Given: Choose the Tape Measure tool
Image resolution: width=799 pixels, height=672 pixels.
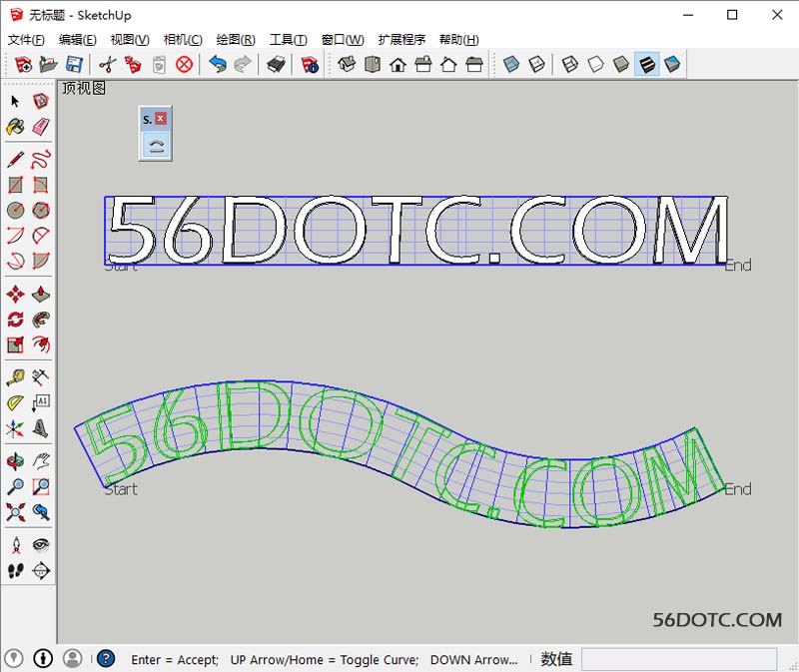Looking at the screenshot, I should (15, 377).
